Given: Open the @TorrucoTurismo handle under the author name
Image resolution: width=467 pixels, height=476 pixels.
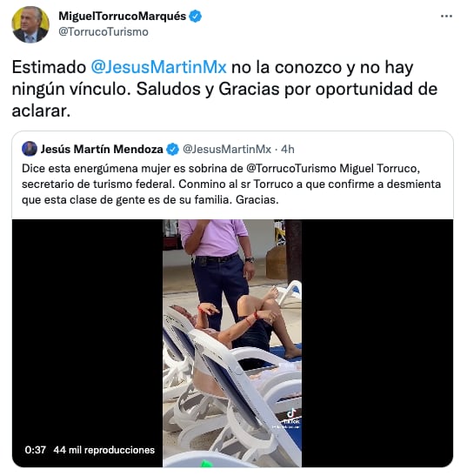Looking at the screenshot, I should pos(103,31).
